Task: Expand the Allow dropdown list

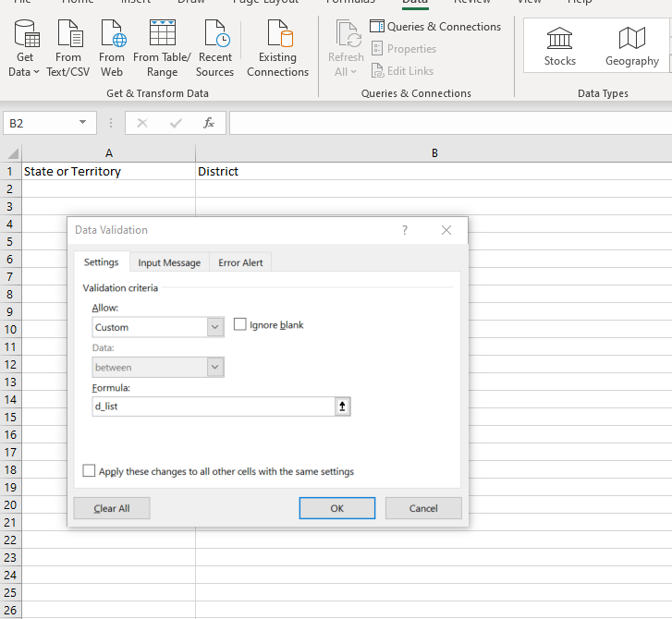Action: tap(215, 327)
